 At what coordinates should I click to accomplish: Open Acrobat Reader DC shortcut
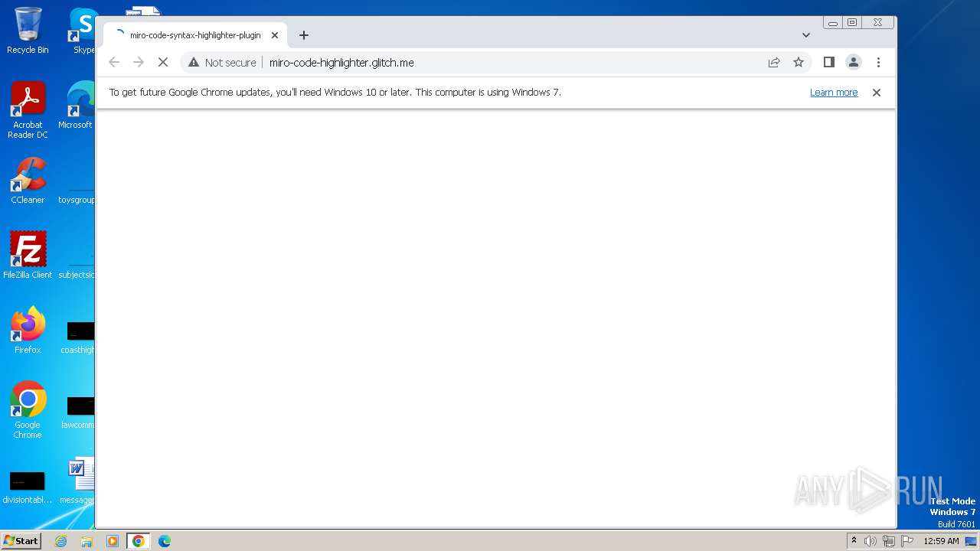click(28, 110)
